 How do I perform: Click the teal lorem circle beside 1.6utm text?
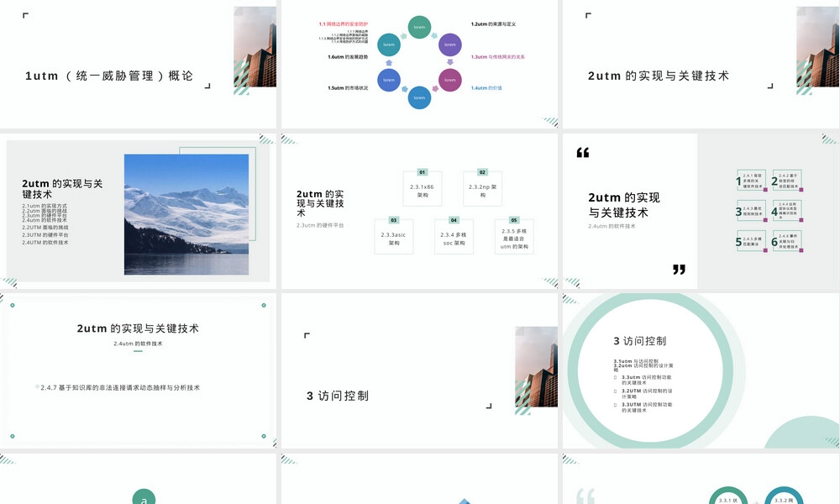[x=389, y=45]
